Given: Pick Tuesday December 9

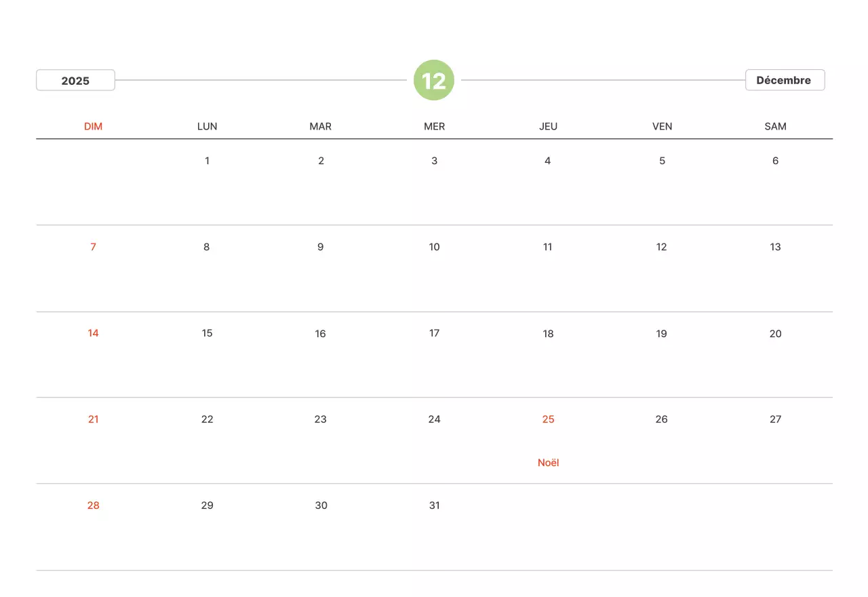Looking at the screenshot, I should click(321, 247).
